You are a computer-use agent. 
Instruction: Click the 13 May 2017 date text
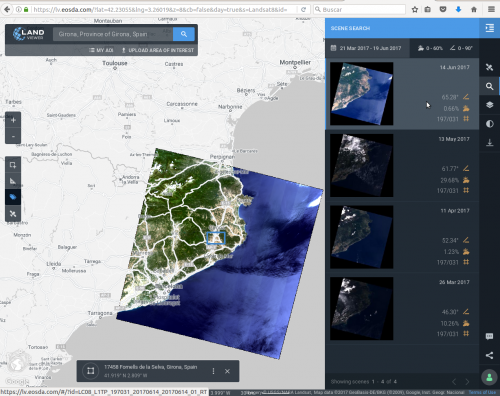pos(454,139)
